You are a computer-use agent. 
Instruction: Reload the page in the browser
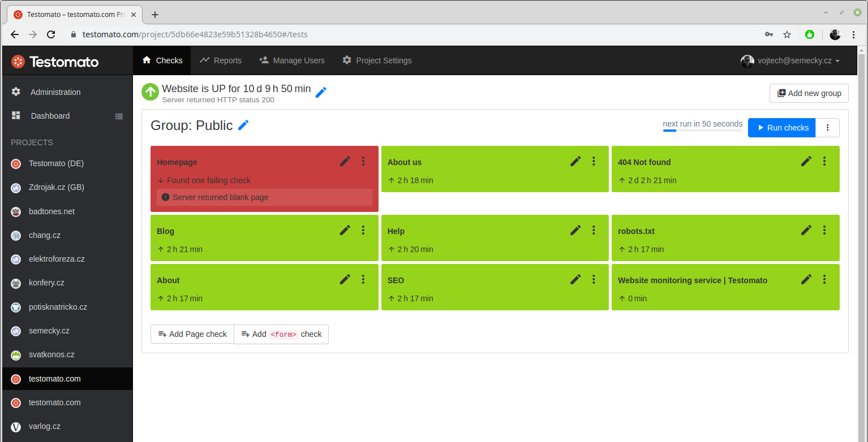click(51, 34)
